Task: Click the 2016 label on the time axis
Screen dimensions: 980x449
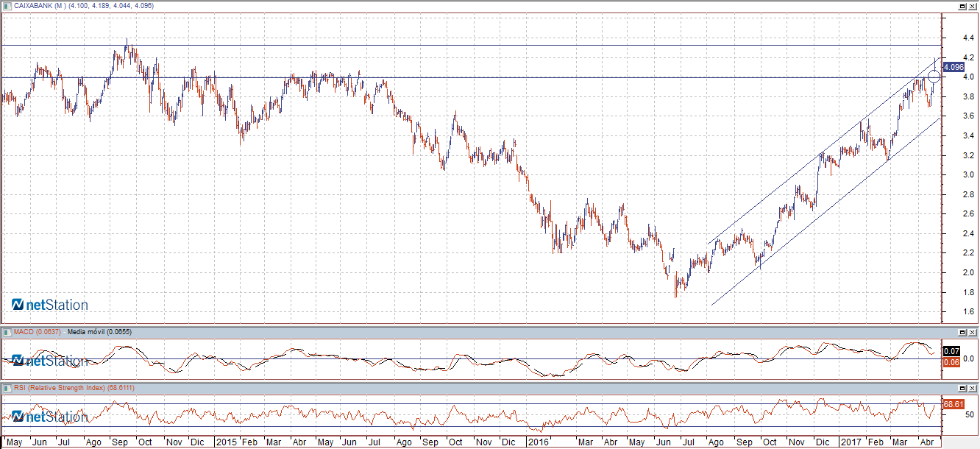Action: (x=538, y=442)
